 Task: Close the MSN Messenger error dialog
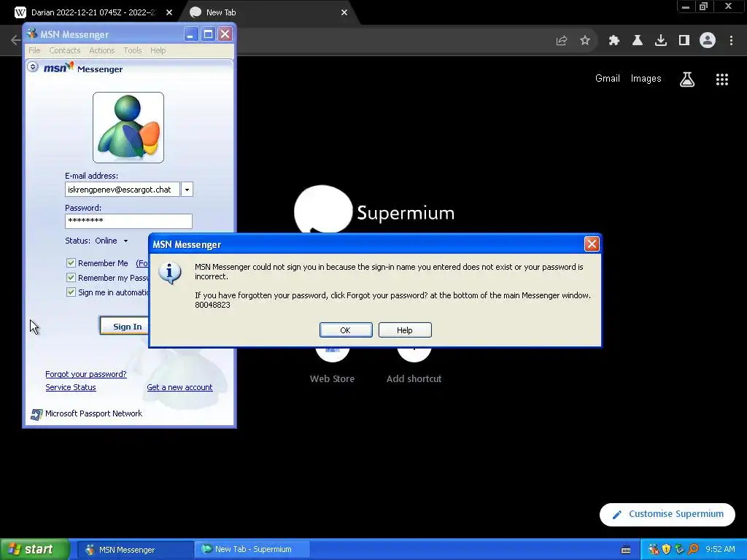coord(592,244)
